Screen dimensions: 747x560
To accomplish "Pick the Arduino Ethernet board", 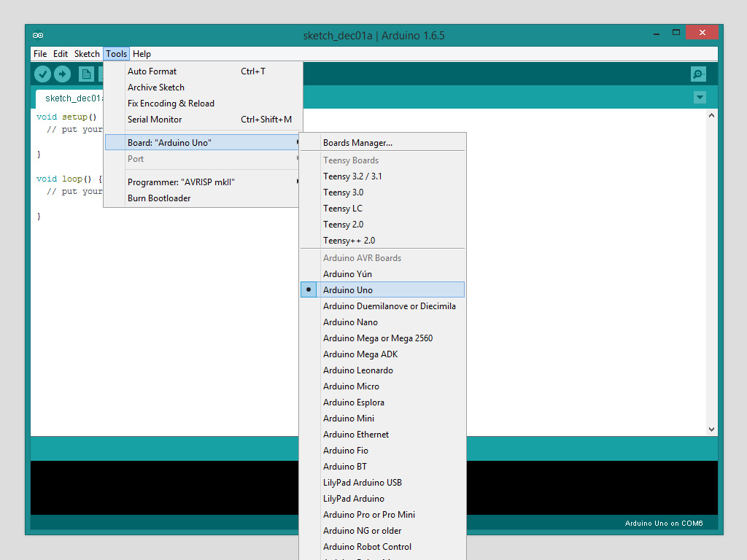I will click(x=382, y=435).
